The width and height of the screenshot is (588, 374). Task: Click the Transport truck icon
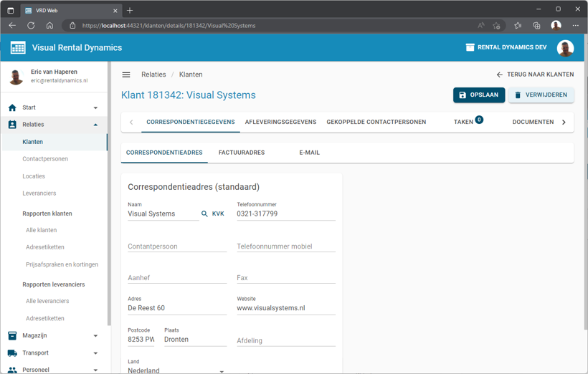tap(12, 353)
